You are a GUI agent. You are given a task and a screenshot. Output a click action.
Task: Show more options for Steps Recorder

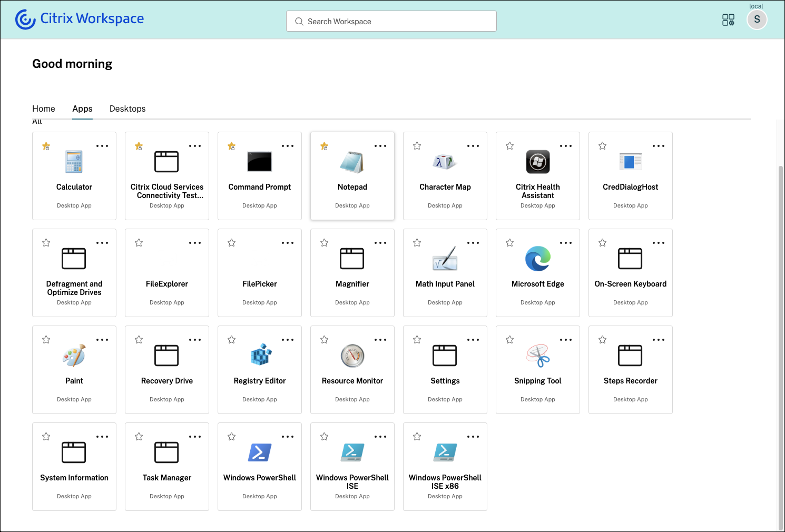pyautogui.click(x=659, y=340)
